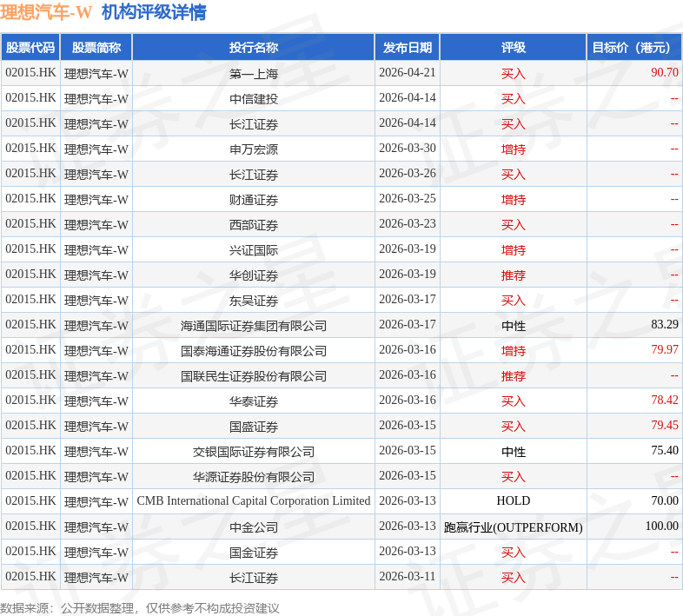Click the 70.00 target price value
683x616 pixels.
(x=664, y=501)
